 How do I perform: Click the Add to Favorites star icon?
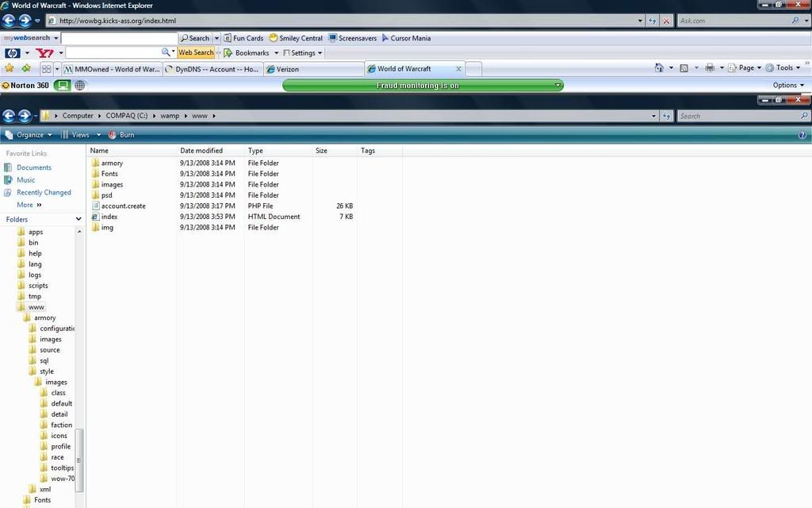26,68
